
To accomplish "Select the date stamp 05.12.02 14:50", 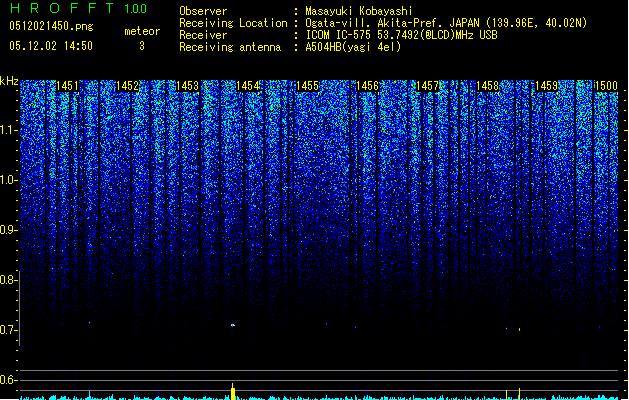I will click(51, 46).
